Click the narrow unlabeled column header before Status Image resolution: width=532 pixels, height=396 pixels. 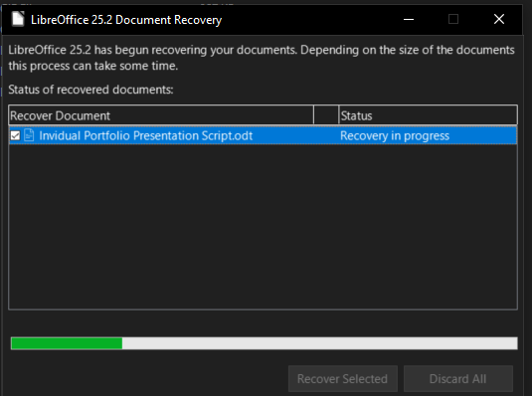(326, 115)
